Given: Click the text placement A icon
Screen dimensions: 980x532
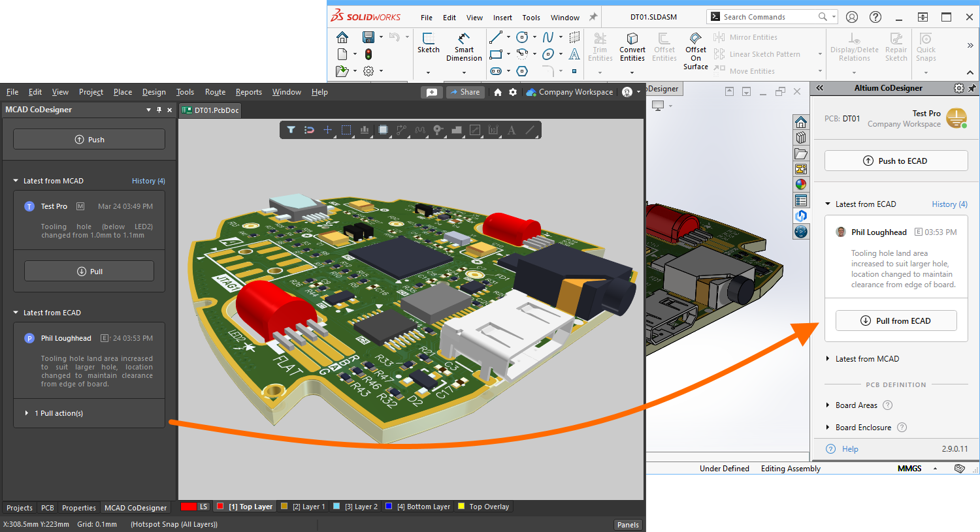Looking at the screenshot, I should coord(510,130).
